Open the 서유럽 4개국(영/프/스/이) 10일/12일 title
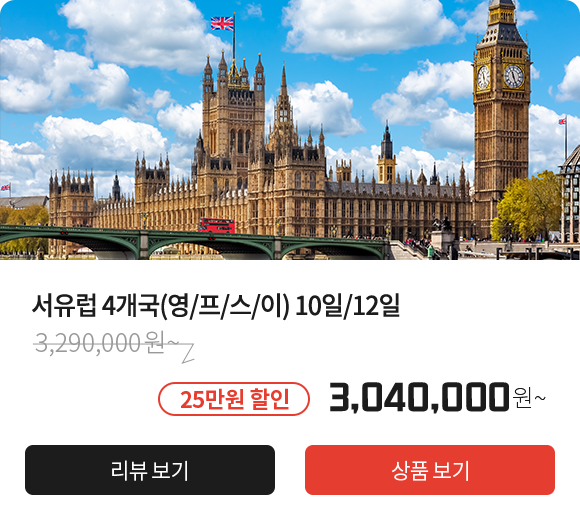580x520 pixels. 216,306
